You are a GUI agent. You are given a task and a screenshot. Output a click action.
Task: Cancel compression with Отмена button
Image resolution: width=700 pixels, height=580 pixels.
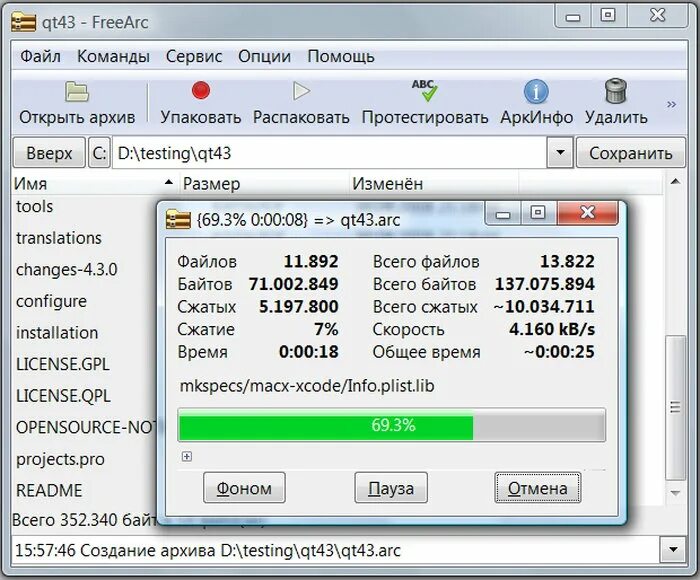538,488
